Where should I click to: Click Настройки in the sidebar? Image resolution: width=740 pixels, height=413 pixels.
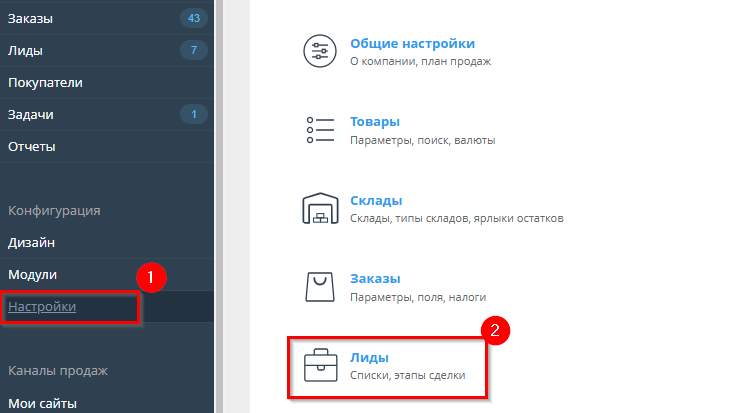(42, 306)
